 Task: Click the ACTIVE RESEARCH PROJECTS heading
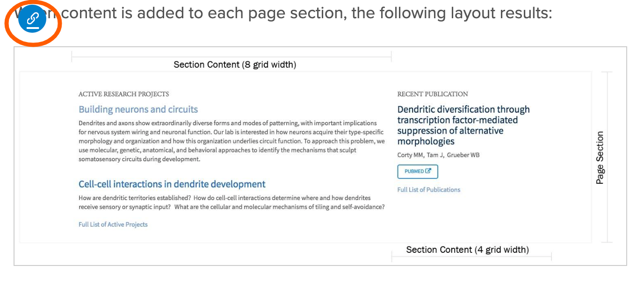123,94
